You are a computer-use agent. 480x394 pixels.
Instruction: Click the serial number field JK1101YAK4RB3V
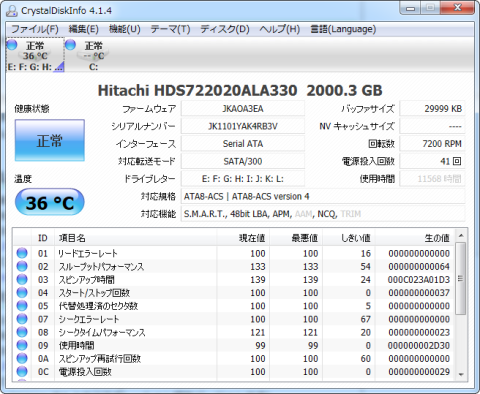(243, 126)
